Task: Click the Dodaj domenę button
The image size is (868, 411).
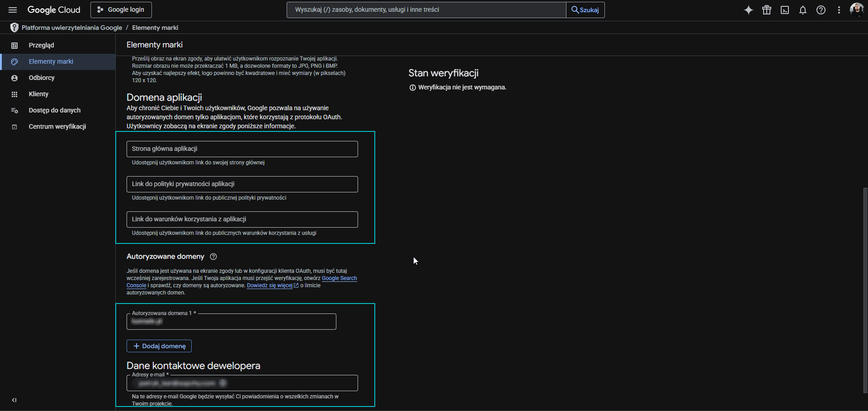Action: (159, 346)
